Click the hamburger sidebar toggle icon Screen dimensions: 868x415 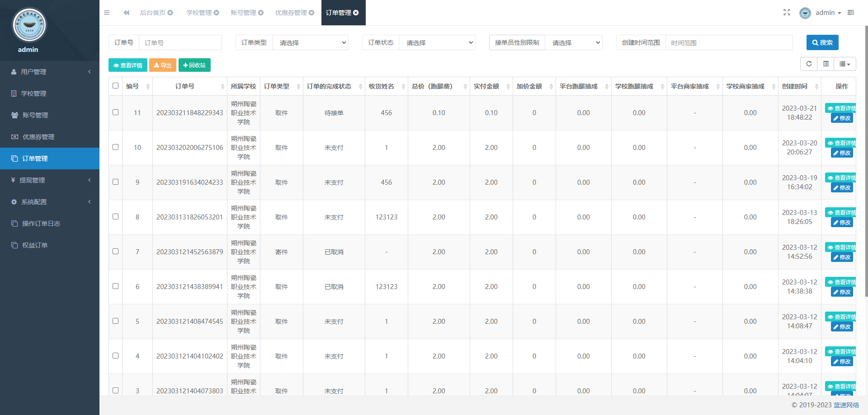click(107, 13)
